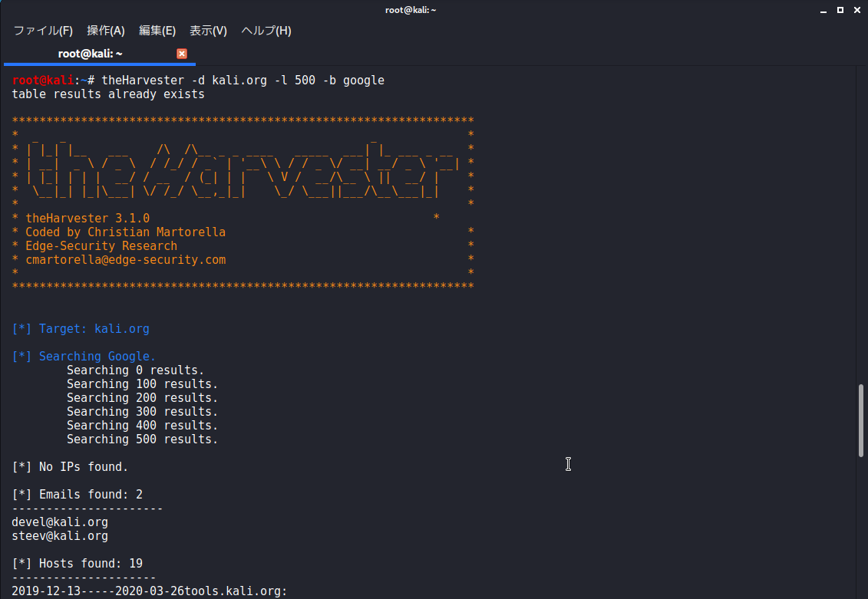Click the window title root@kali: ~
868x599 pixels.
tap(411, 10)
